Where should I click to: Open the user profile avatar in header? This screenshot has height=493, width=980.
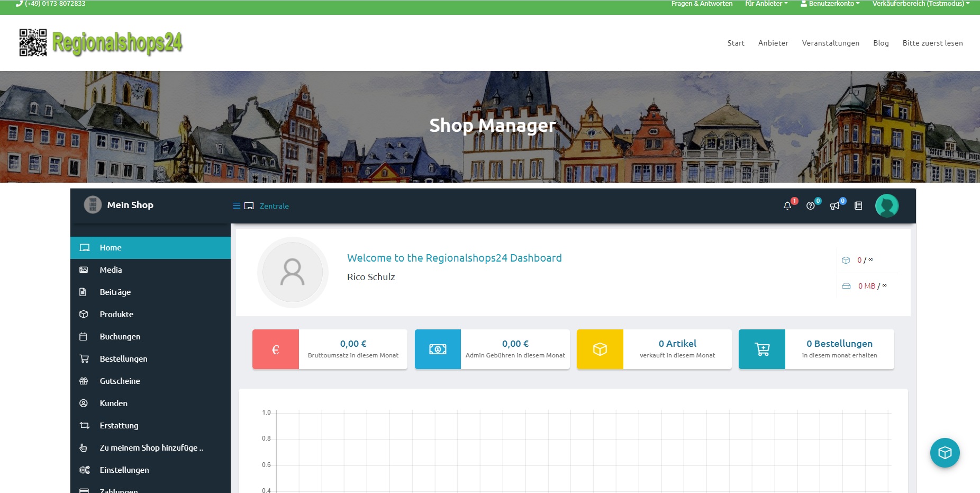pyautogui.click(x=887, y=205)
